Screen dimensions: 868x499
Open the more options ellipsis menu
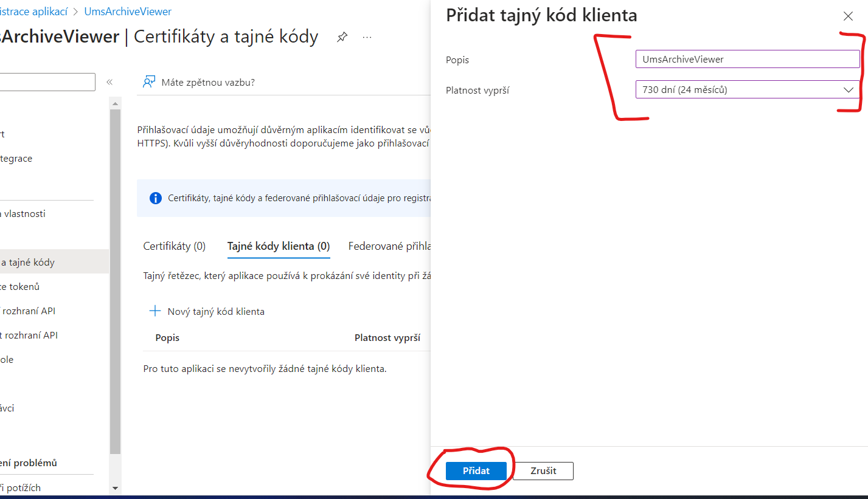point(367,37)
